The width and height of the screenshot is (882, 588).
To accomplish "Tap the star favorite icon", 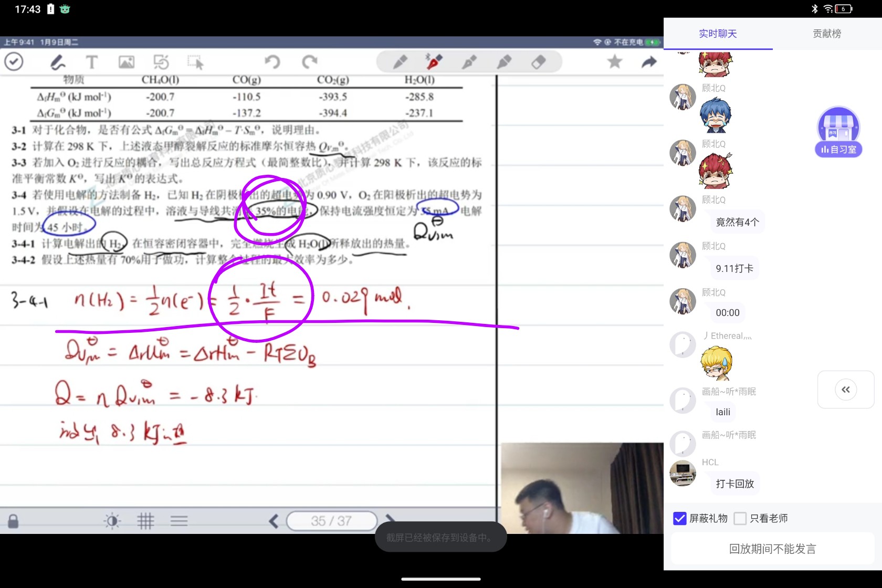I will tap(615, 62).
